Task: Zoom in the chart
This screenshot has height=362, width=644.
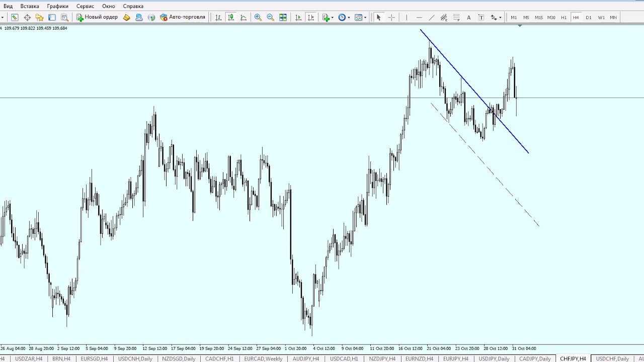Action: [258, 17]
